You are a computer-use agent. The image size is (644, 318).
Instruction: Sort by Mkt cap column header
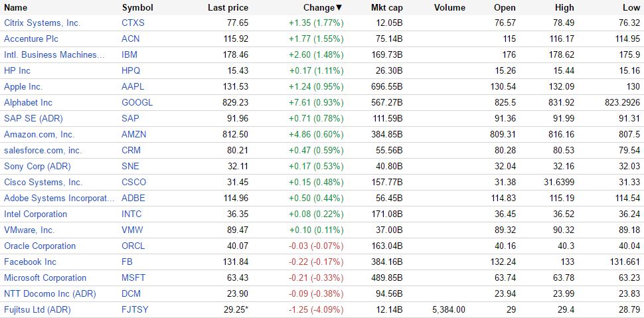[x=386, y=8]
